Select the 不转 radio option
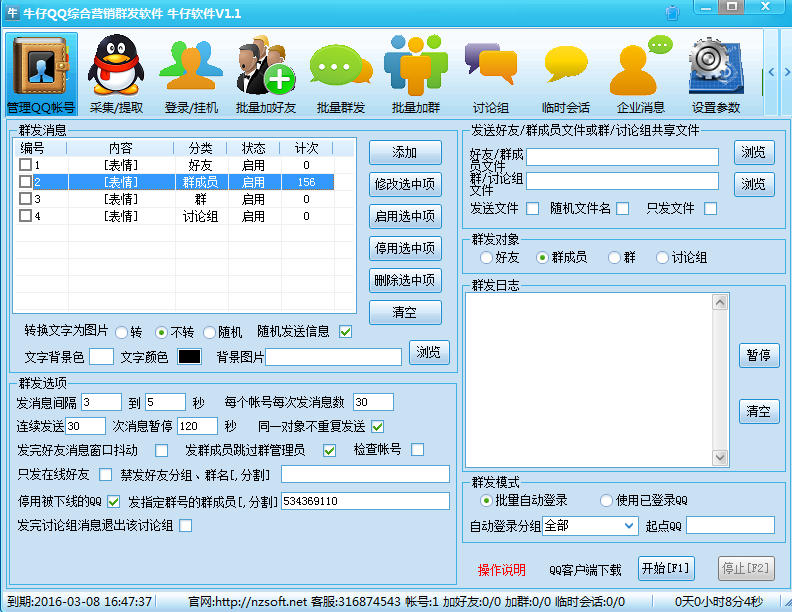Viewport: 792px width, 612px height. tap(161, 332)
